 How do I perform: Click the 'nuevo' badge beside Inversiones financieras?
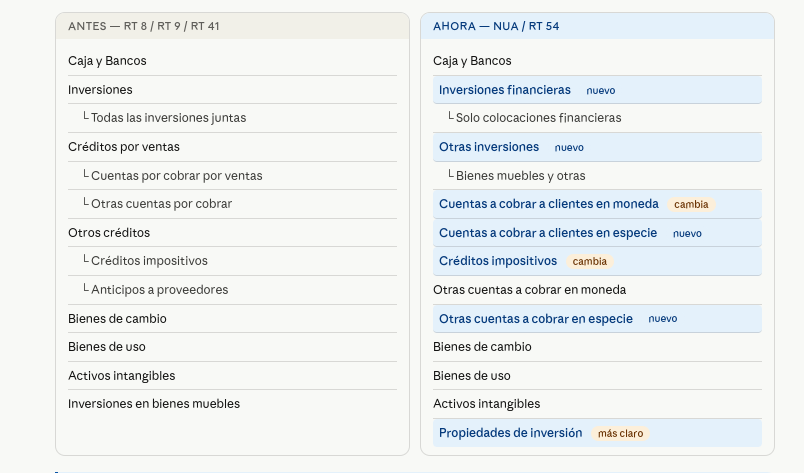point(600,90)
